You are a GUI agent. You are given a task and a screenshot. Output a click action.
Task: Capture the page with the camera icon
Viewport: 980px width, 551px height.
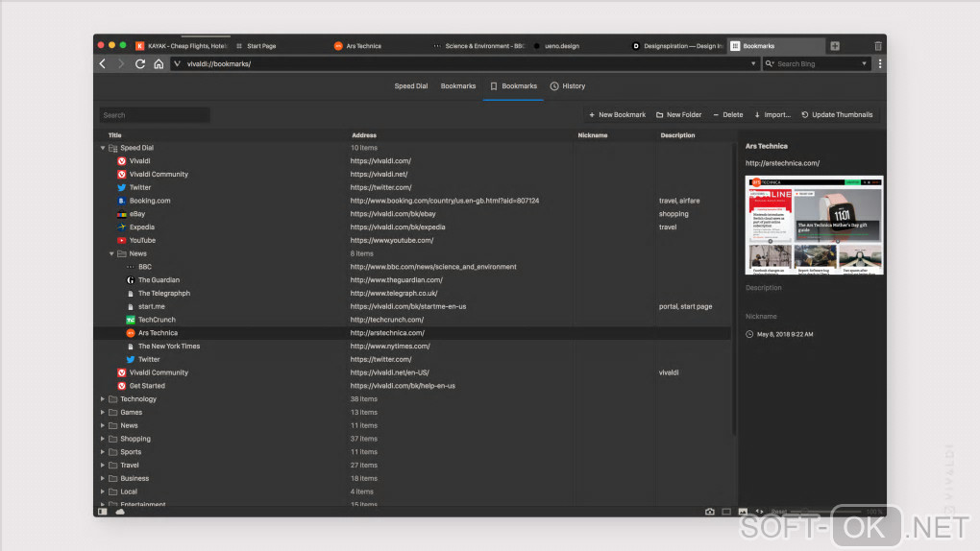click(x=709, y=511)
